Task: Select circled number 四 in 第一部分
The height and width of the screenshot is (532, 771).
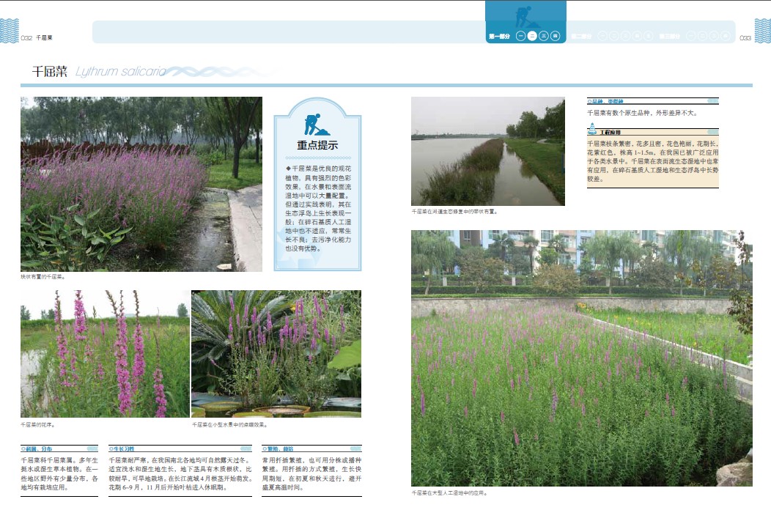Action: click(555, 36)
